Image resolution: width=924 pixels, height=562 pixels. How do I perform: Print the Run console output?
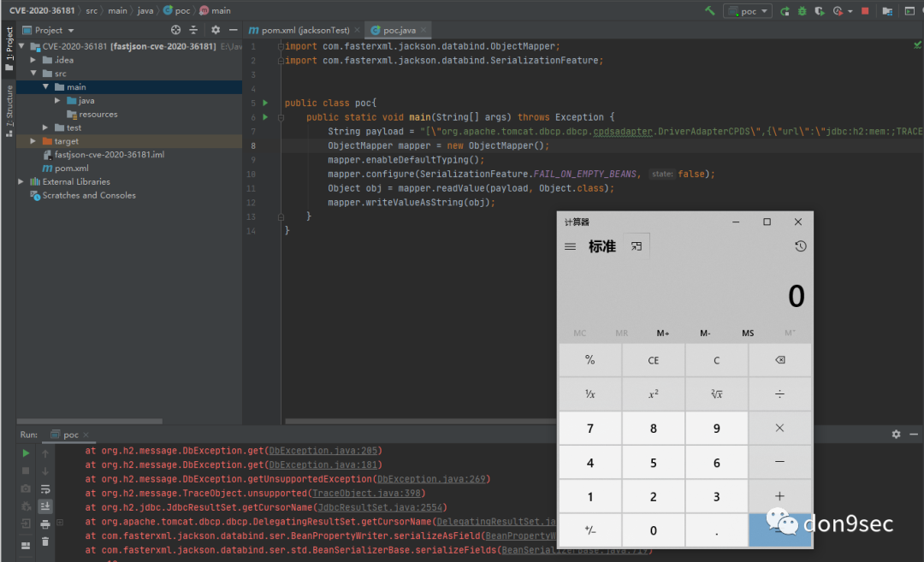click(45, 524)
